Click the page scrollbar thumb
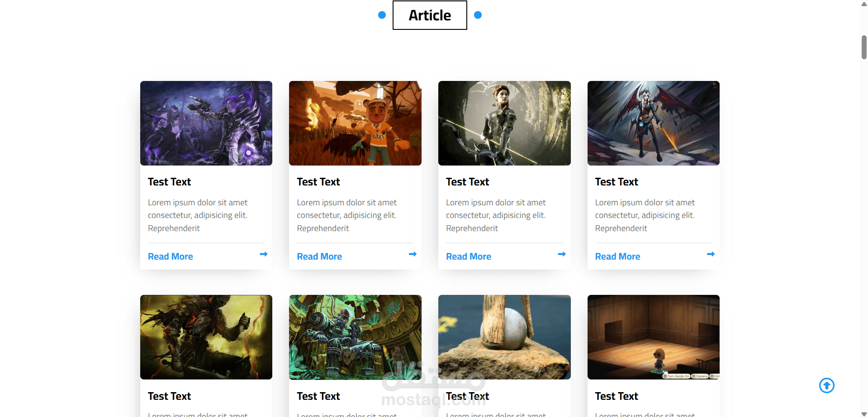 pyautogui.click(x=864, y=47)
